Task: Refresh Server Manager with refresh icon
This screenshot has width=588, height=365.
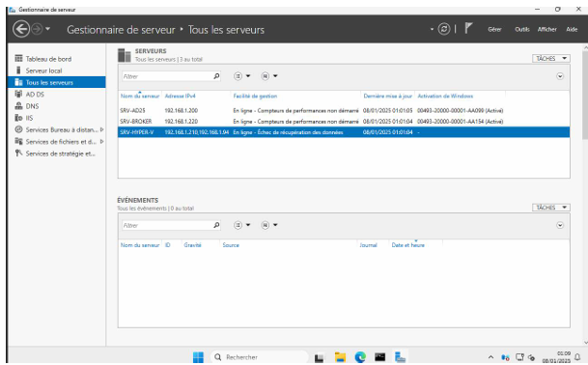Action: tap(444, 29)
